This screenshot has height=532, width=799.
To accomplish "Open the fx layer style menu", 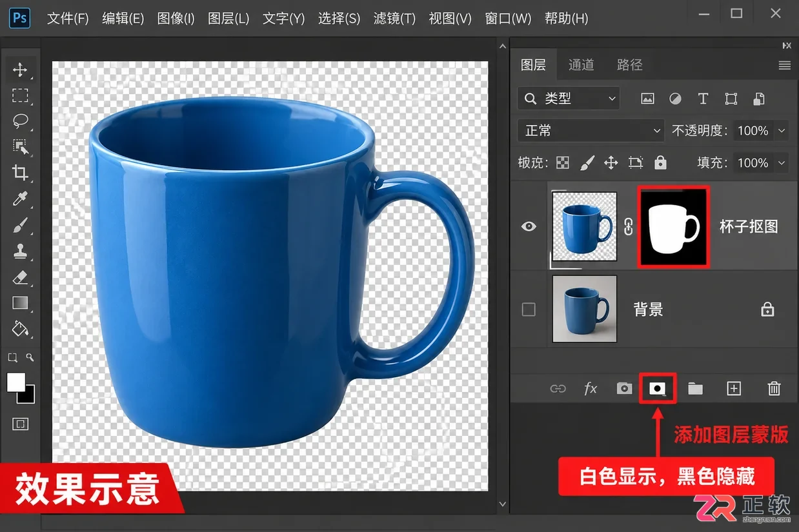I will pos(591,388).
